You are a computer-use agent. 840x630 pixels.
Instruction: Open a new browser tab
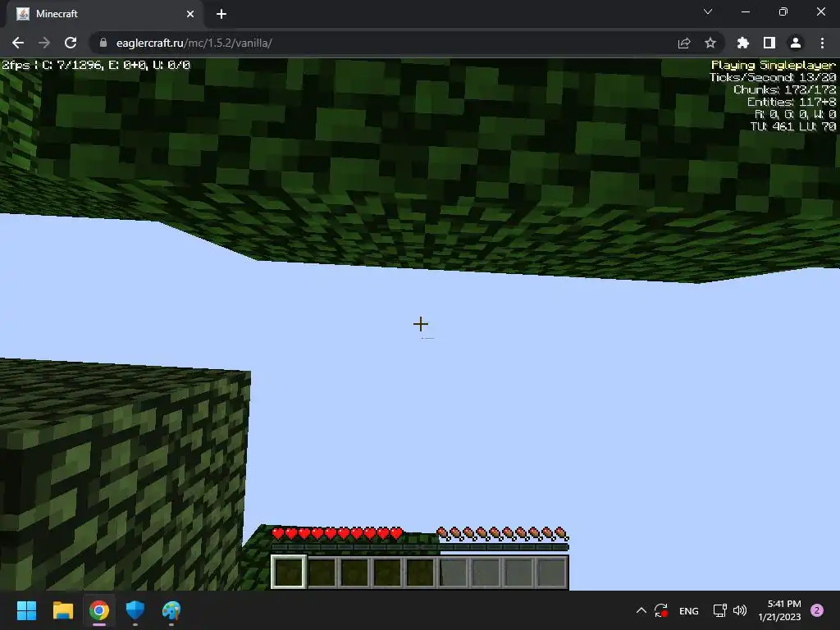(221, 14)
